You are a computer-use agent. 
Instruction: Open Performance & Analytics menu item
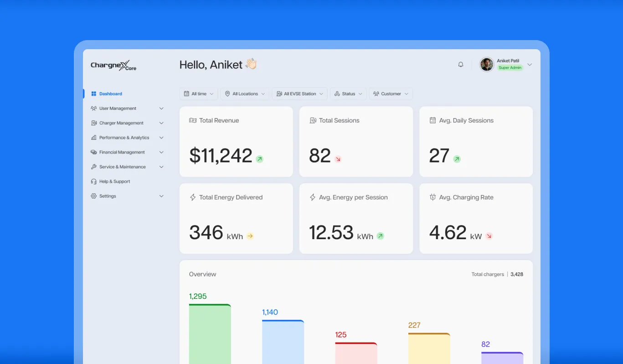coord(124,138)
